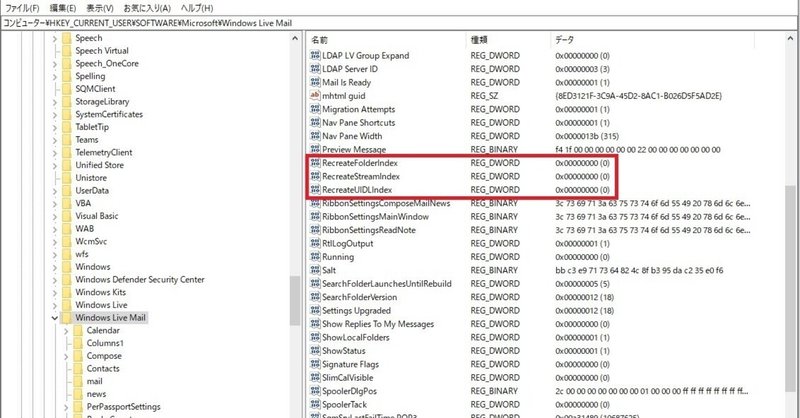Select the WcmSvc tree key

(x=91, y=241)
